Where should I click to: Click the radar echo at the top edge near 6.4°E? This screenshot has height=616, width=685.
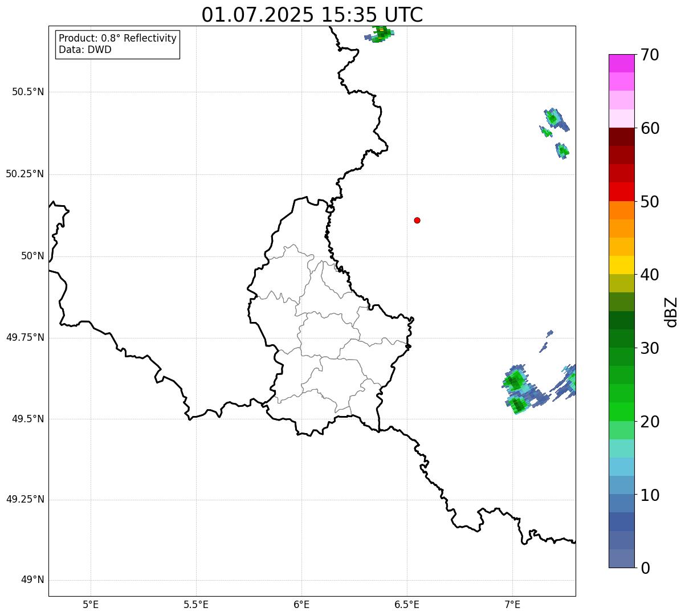[x=381, y=34]
